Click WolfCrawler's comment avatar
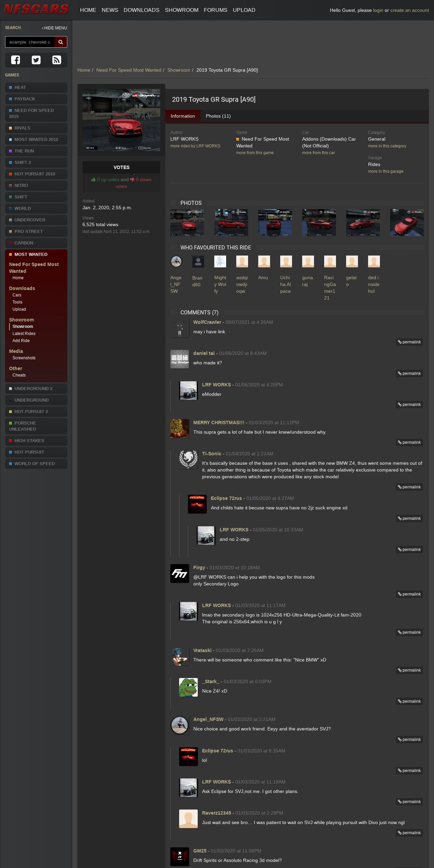 pyautogui.click(x=179, y=328)
